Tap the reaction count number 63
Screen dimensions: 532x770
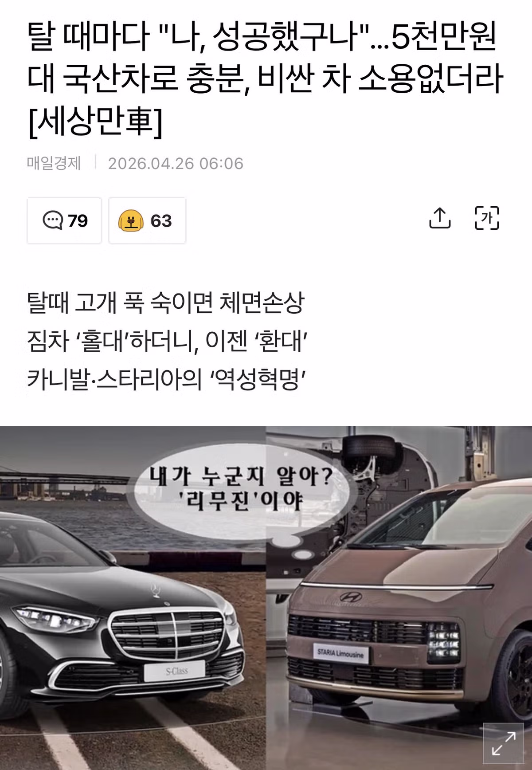(161, 220)
